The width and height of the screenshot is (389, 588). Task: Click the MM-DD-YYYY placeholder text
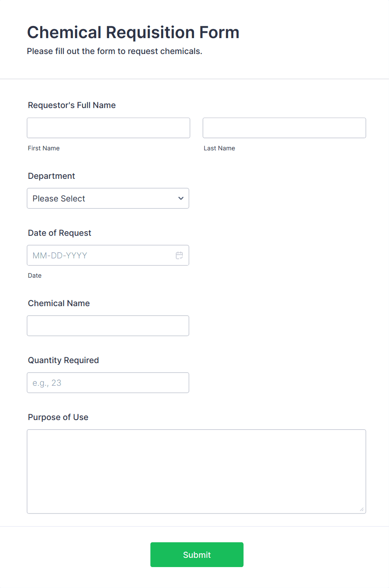pos(60,255)
